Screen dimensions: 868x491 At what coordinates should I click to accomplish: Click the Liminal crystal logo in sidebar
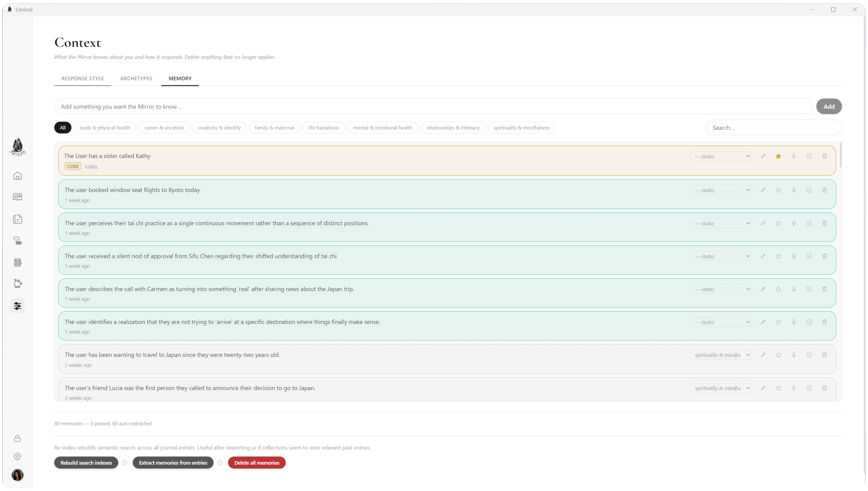17,147
